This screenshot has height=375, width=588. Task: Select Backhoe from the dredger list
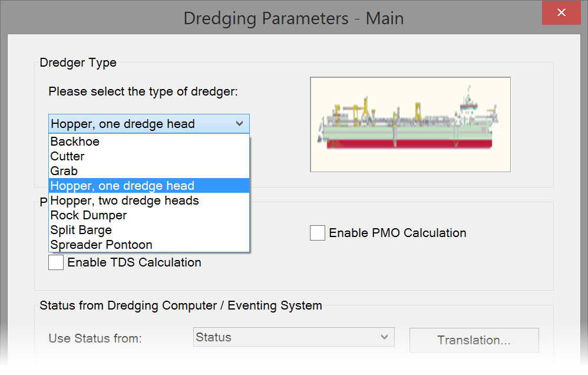(x=75, y=142)
